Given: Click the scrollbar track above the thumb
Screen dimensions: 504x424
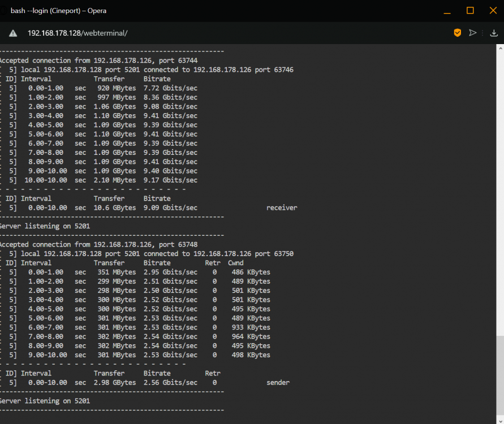Looking at the screenshot, I should [x=500, y=193].
